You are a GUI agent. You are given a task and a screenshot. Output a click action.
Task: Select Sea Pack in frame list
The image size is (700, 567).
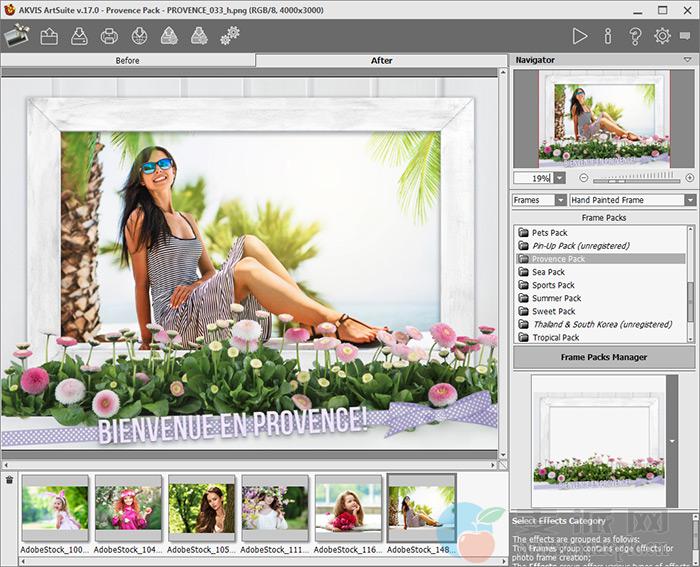click(548, 272)
